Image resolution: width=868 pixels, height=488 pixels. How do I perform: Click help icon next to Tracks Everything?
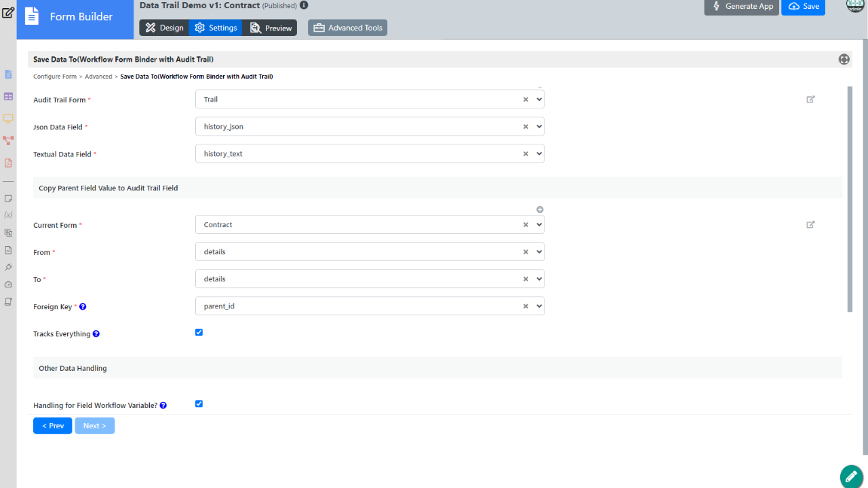click(96, 334)
